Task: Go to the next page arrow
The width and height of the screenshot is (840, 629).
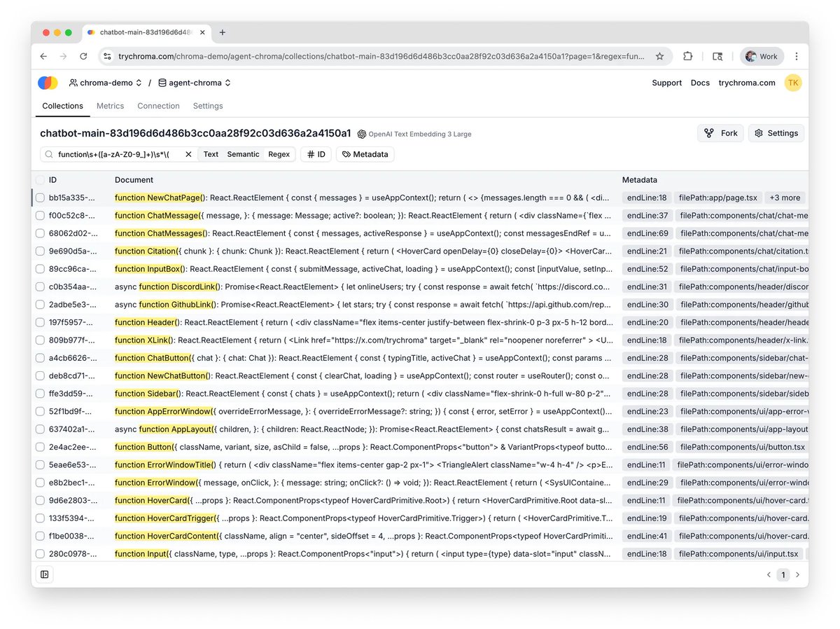Action: point(797,574)
